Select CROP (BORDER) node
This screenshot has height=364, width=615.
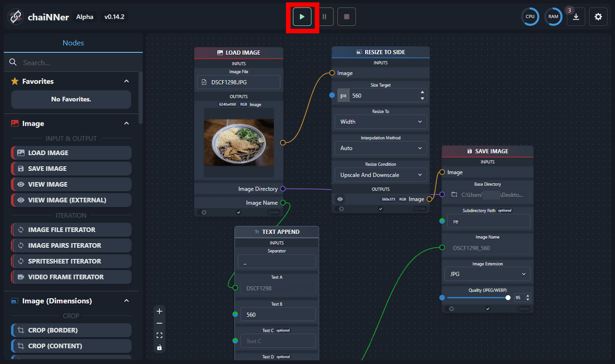click(x=71, y=330)
